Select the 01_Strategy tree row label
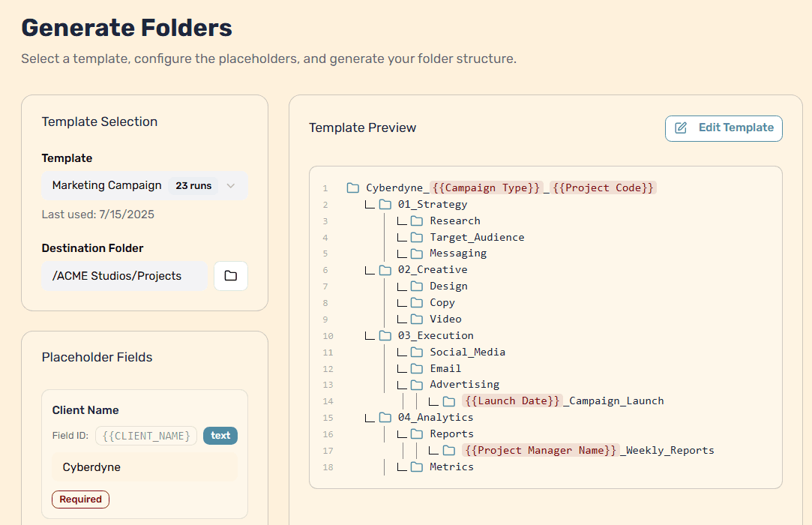The width and height of the screenshot is (812, 525). (433, 204)
